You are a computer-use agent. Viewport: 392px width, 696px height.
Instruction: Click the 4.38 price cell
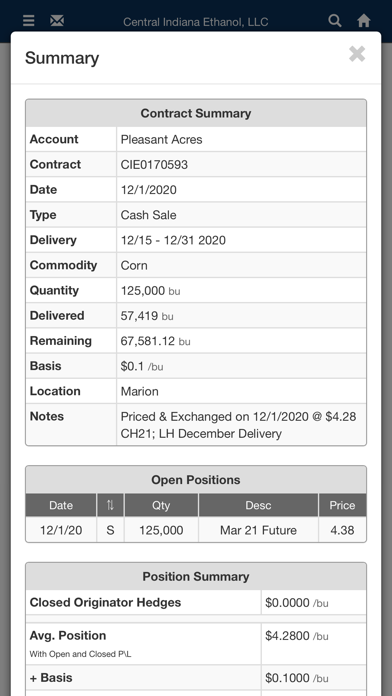click(x=342, y=530)
